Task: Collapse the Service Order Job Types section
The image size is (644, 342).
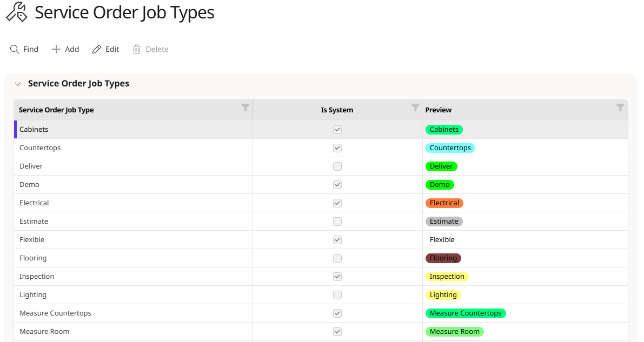Action: point(18,84)
